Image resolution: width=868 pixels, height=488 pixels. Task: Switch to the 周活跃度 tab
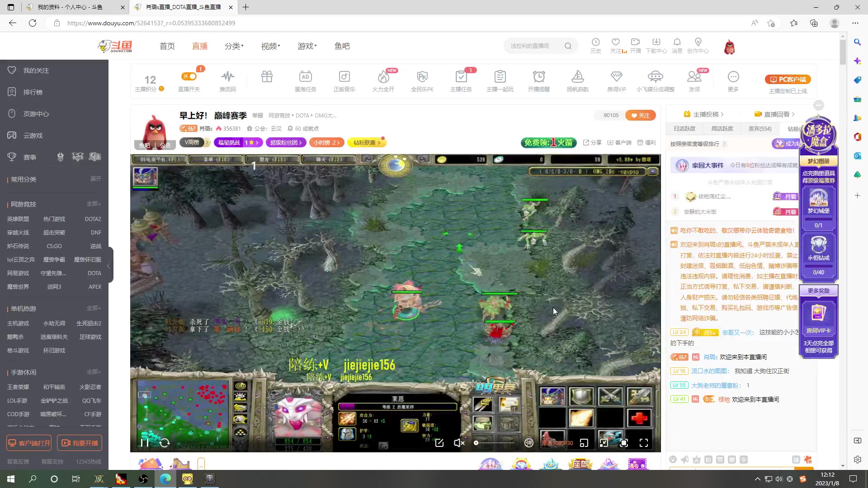[722, 129]
